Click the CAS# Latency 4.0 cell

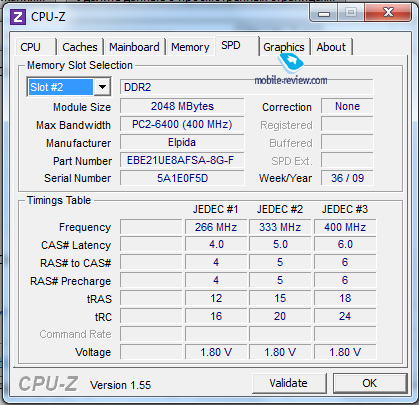(x=216, y=244)
